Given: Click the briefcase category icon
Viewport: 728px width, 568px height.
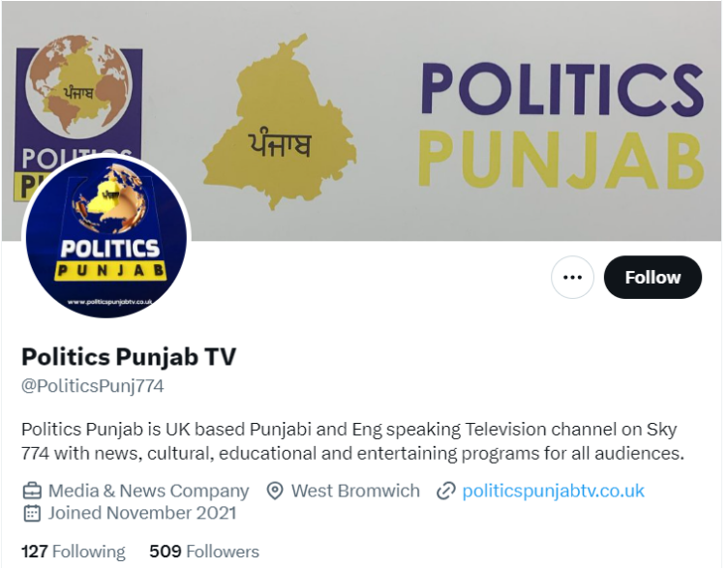Looking at the screenshot, I should [32, 491].
